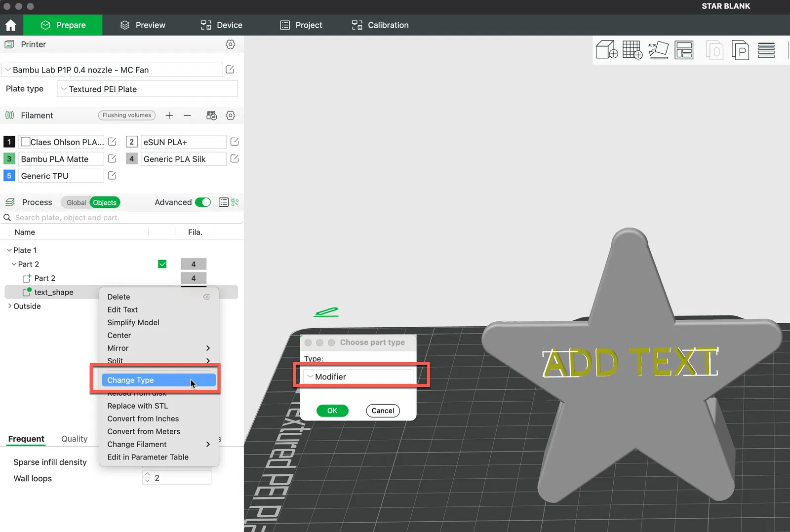Open the Type dropdown showing Modifier
Viewport: 790px width, 532px height.
(x=358, y=377)
